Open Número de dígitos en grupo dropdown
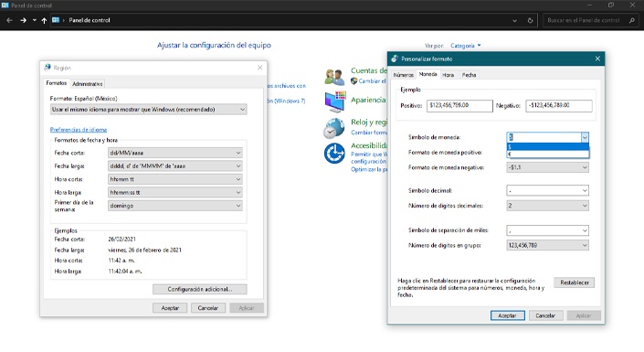The image size is (644, 352). [547, 246]
